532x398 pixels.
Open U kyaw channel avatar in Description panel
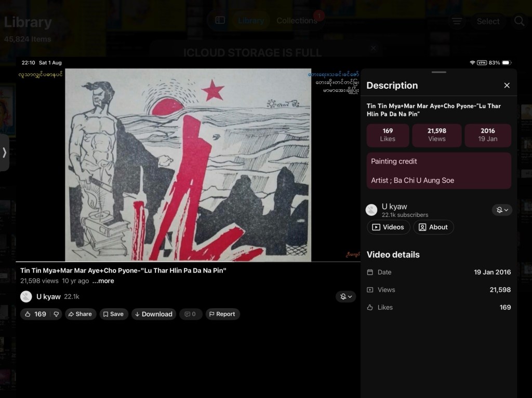click(x=371, y=210)
